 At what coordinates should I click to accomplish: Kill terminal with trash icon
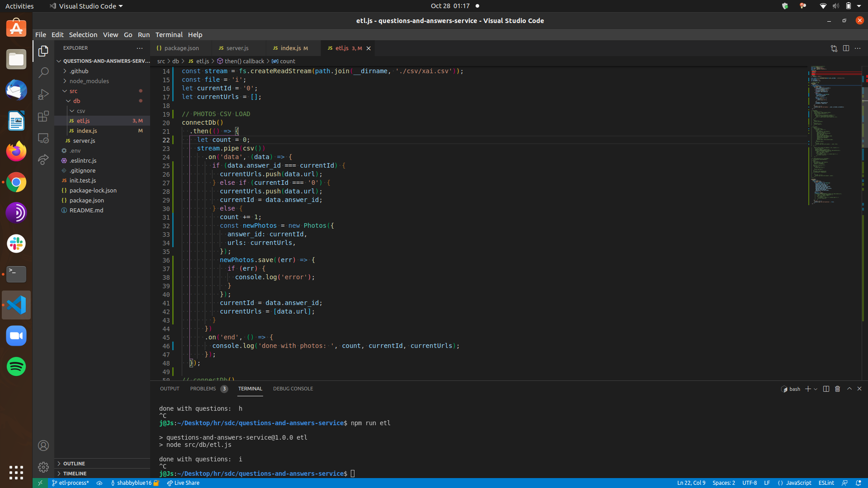tap(837, 389)
